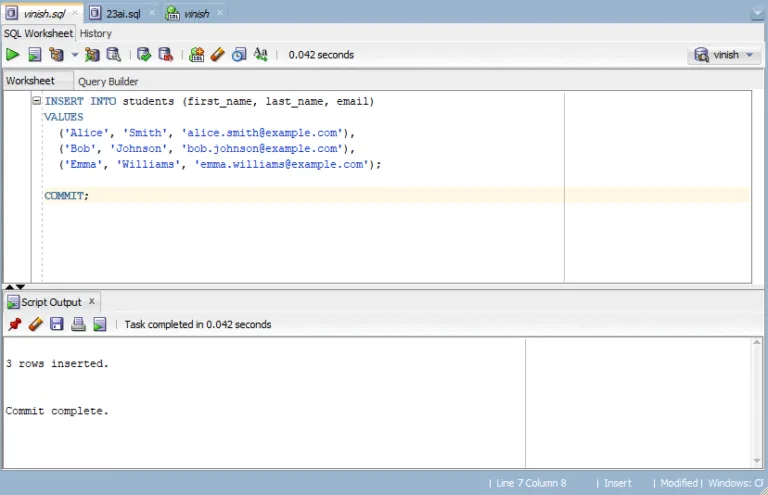Screen dimensions: 768x495
Task: Click the SQL Tuning Advisor icon
Action: click(114, 54)
